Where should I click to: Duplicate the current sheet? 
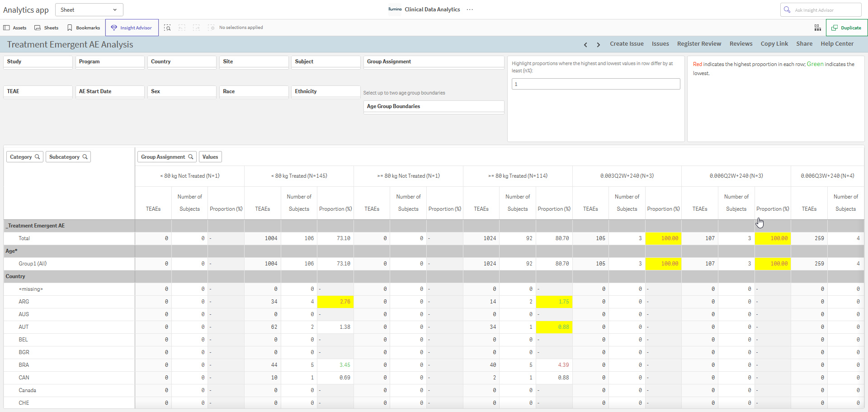[847, 28]
